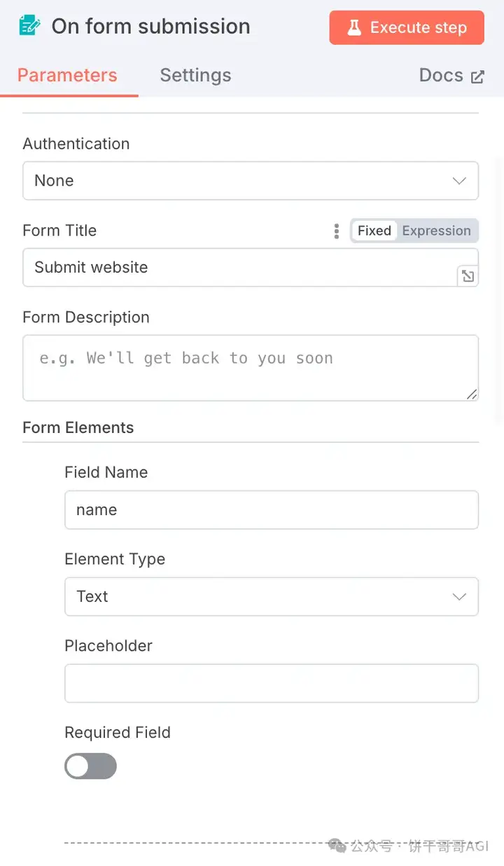The width and height of the screenshot is (504, 866).
Task: Click the form trigger node icon
Action: click(x=29, y=27)
